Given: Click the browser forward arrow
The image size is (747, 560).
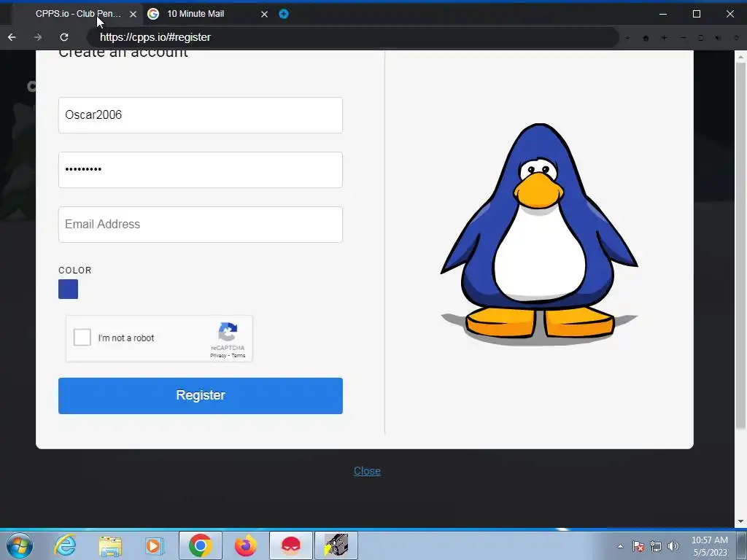Looking at the screenshot, I should (x=38, y=37).
